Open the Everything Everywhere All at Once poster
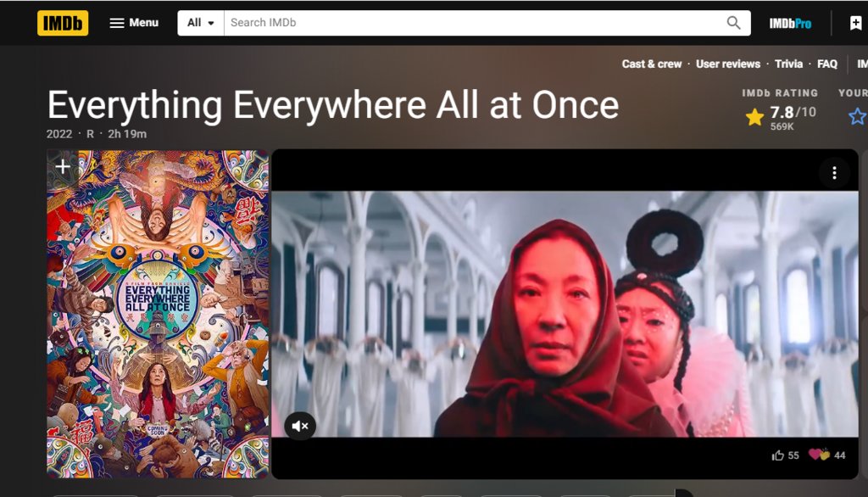The image size is (868, 497). click(158, 314)
